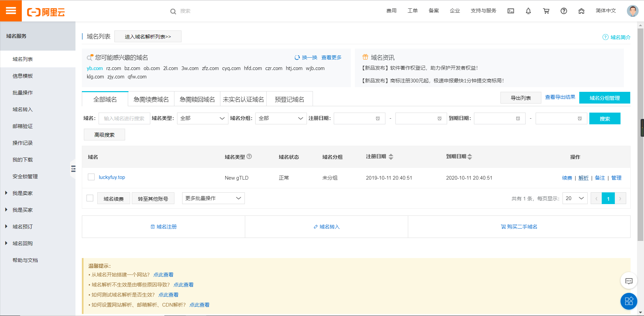This screenshot has height=316, width=644.
Task: Open calendar for 到期日期 end field
Action: pyautogui.click(x=580, y=119)
